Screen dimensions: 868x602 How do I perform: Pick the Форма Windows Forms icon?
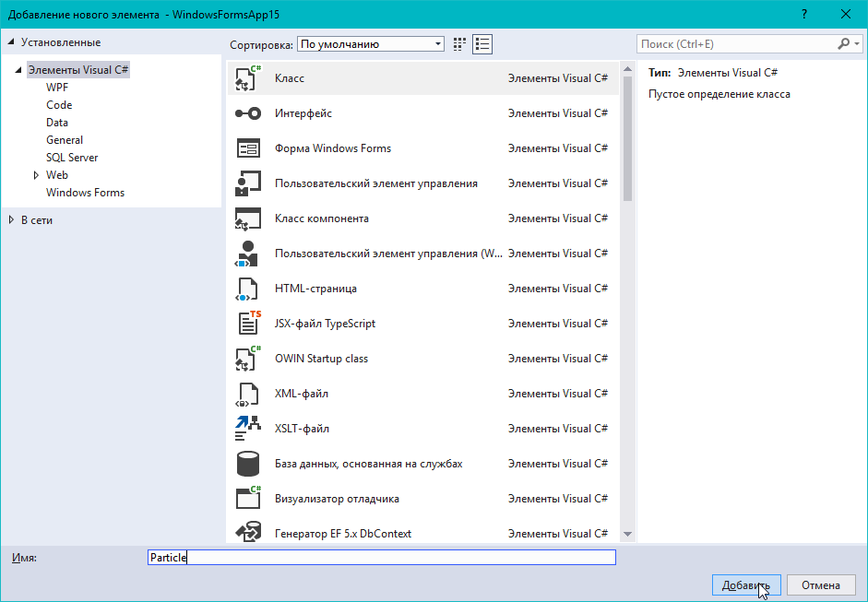(248, 148)
